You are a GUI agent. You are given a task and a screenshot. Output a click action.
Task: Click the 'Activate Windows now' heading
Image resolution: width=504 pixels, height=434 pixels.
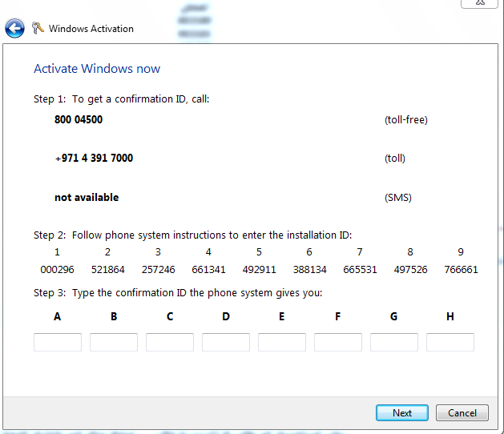[97, 69]
